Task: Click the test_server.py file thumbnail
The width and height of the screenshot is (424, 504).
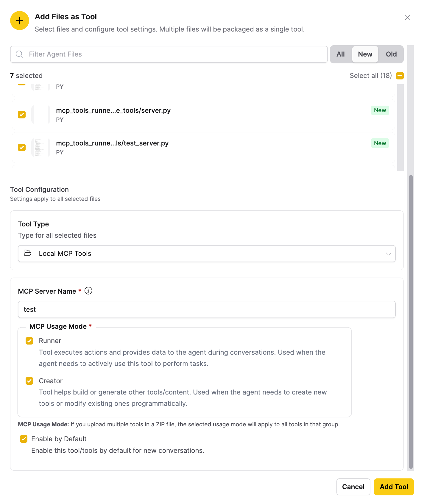Action: [x=40, y=148]
